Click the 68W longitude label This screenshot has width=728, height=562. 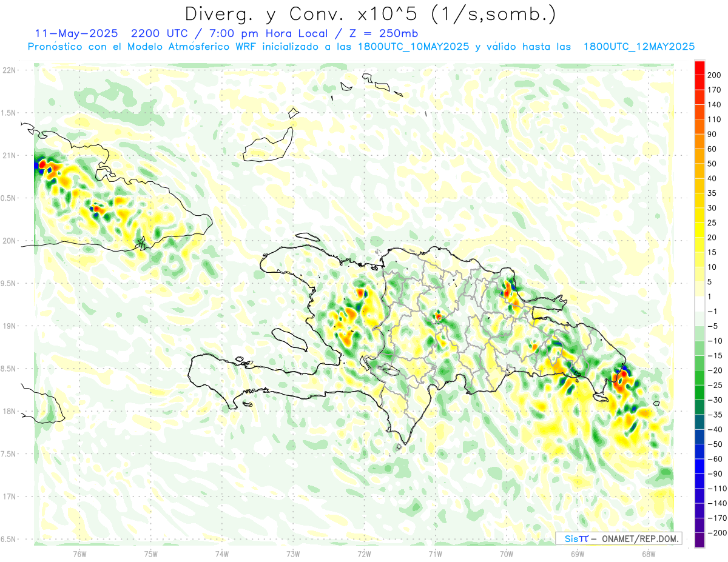[x=648, y=553]
